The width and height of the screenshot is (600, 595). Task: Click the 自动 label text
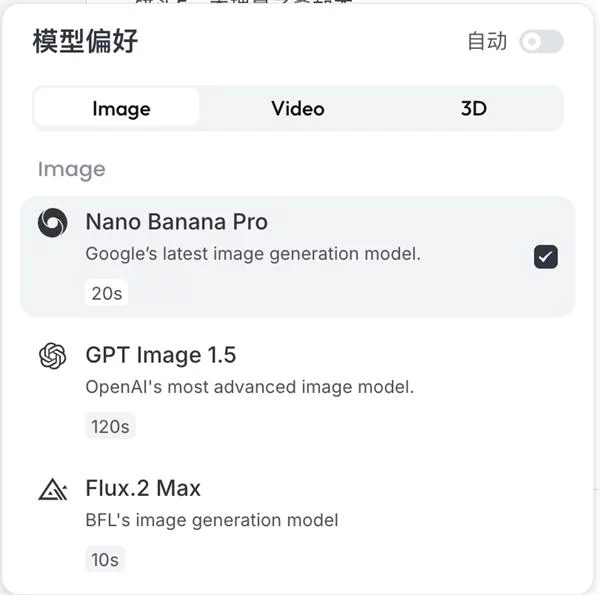487,42
